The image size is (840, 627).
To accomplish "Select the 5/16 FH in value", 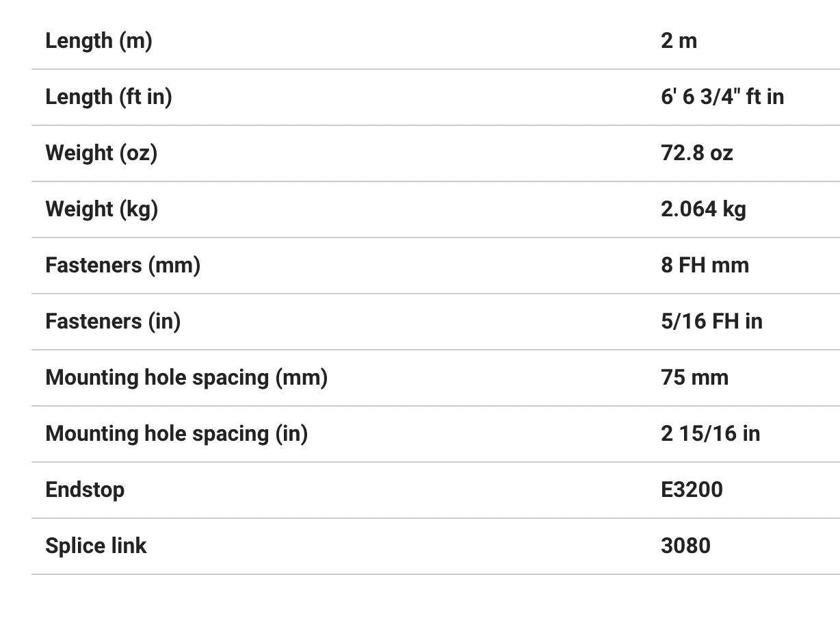I will [x=711, y=322].
